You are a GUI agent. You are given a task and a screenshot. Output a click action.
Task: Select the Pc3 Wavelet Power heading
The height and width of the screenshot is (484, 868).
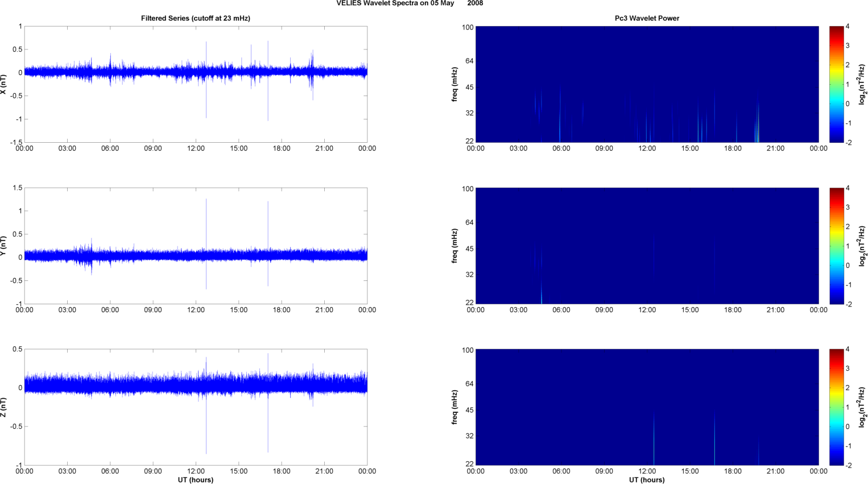(x=647, y=18)
